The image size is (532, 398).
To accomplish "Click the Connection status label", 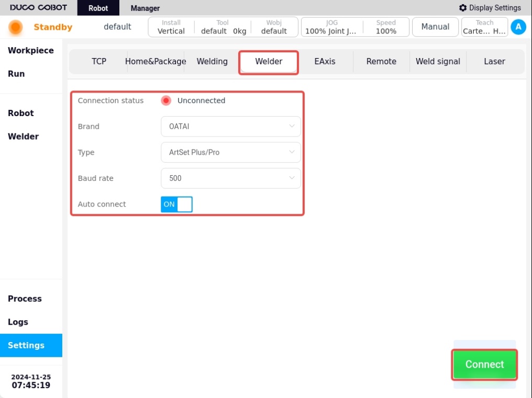I will 110,101.
